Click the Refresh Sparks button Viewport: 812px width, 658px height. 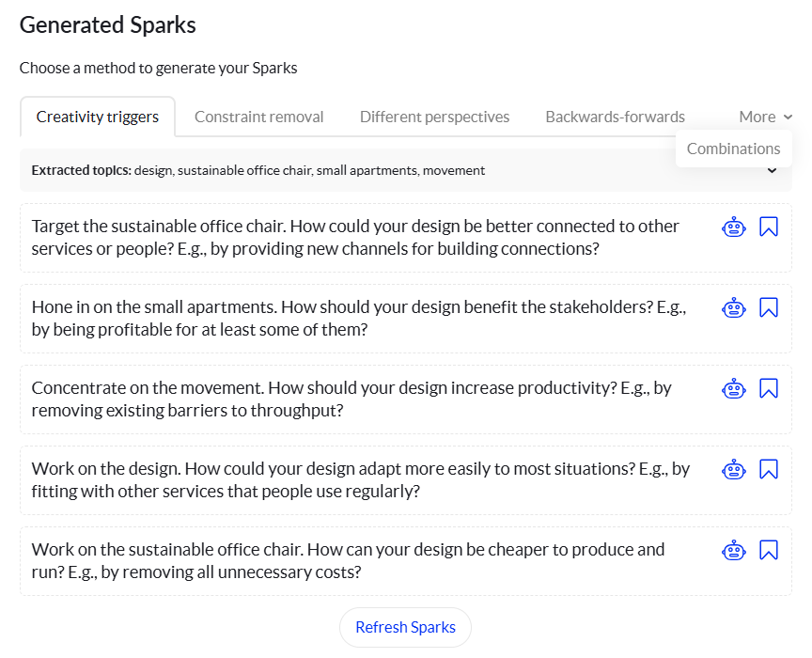click(405, 627)
